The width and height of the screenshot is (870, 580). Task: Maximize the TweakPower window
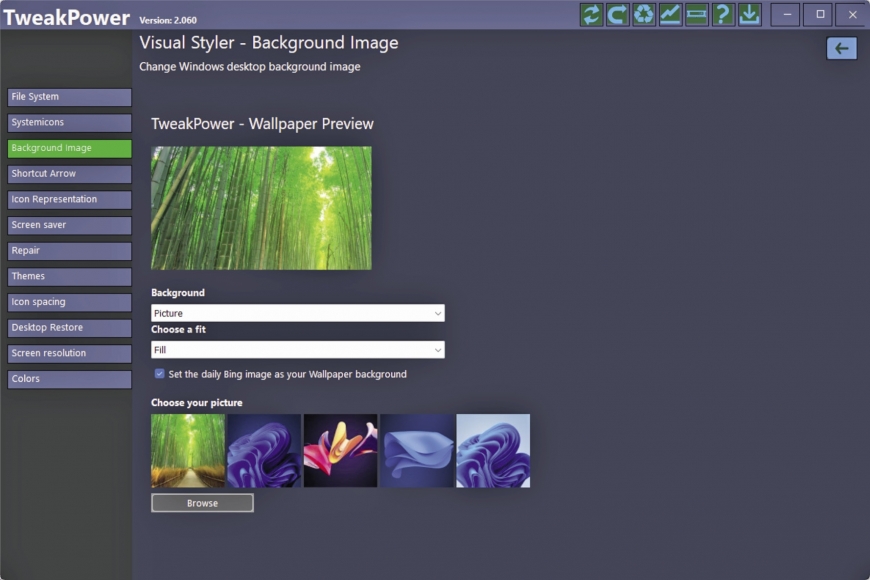click(820, 14)
